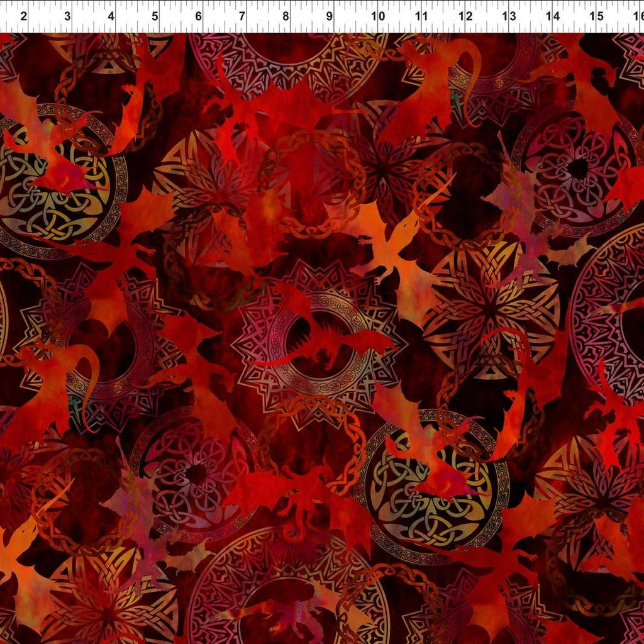Screen dimensions: 644x644
Task: Click the ruler mark labeled 3
Action: coord(67,16)
